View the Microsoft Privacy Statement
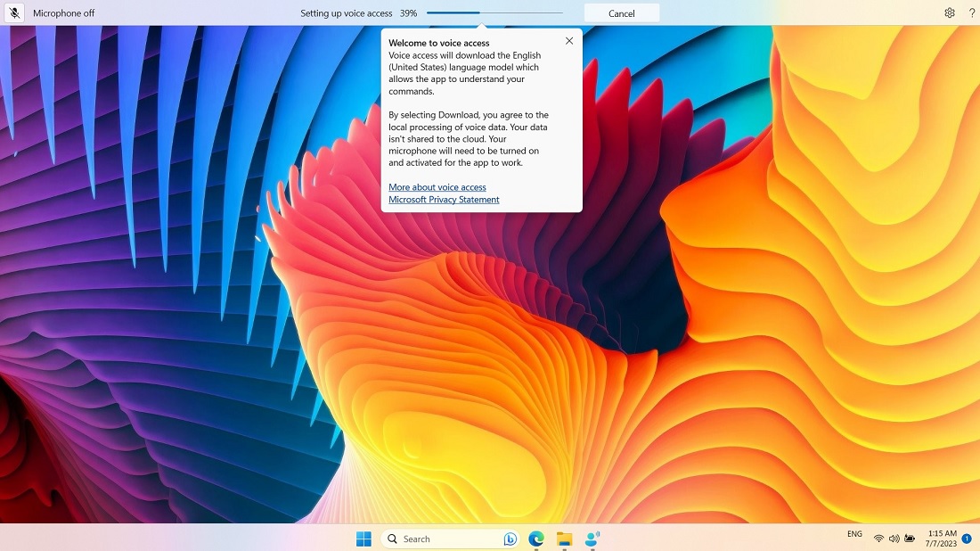The image size is (980, 551). (x=443, y=200)
